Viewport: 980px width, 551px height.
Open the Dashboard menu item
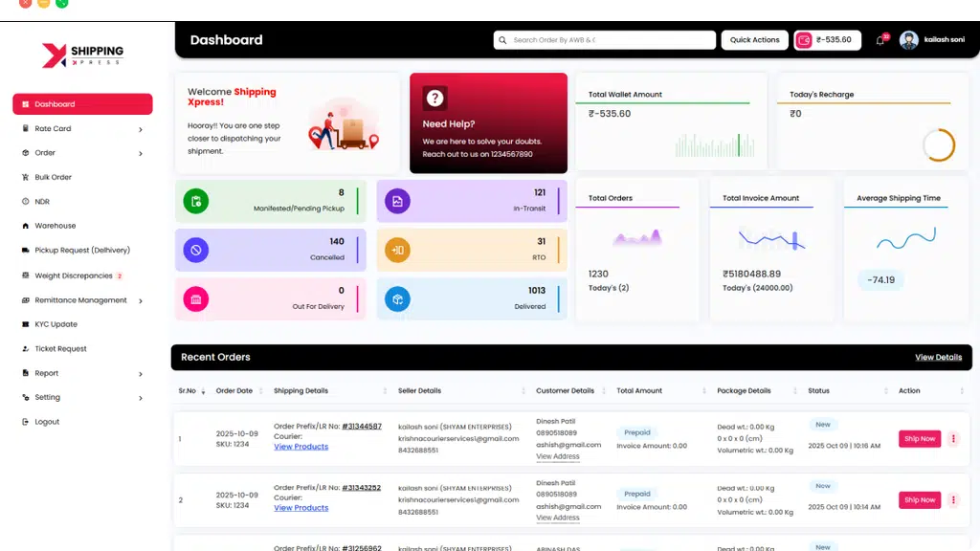pyautogui.click(x=82, y=104)
